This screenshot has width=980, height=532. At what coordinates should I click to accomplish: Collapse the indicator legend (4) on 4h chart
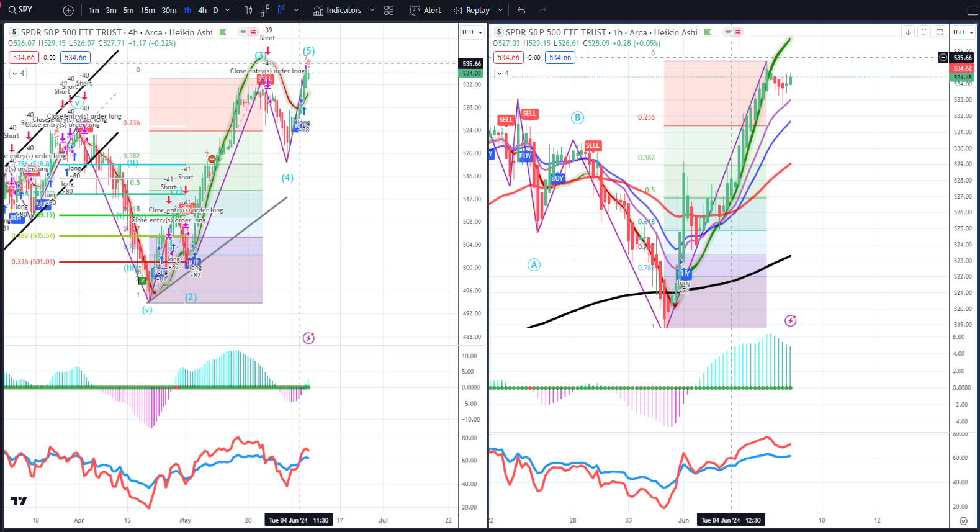[18, 73]
